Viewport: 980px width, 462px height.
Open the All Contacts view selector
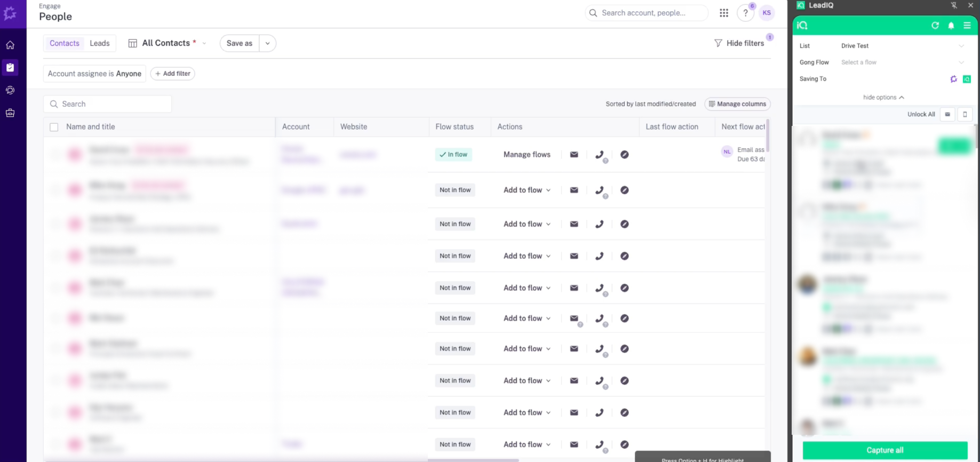coord(168,43)
